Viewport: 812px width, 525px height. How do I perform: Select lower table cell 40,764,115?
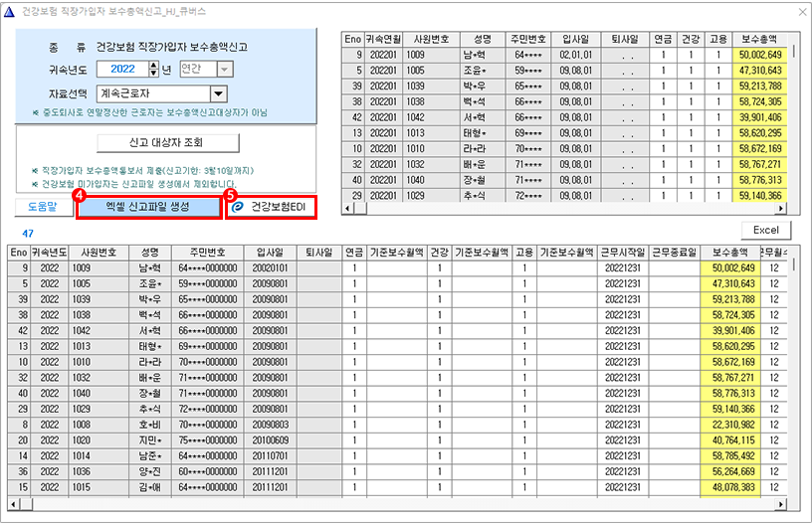click(x=729, y=440)
